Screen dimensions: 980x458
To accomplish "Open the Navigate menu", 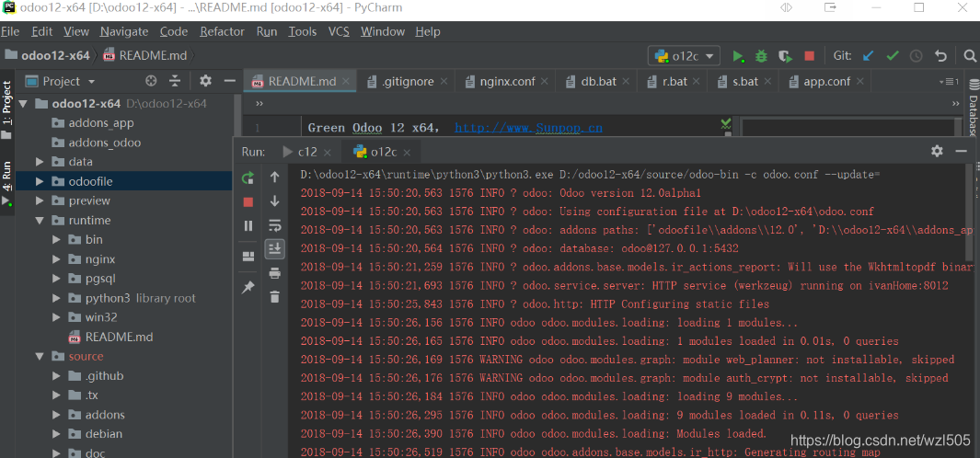I will click(x=123, y=31).
